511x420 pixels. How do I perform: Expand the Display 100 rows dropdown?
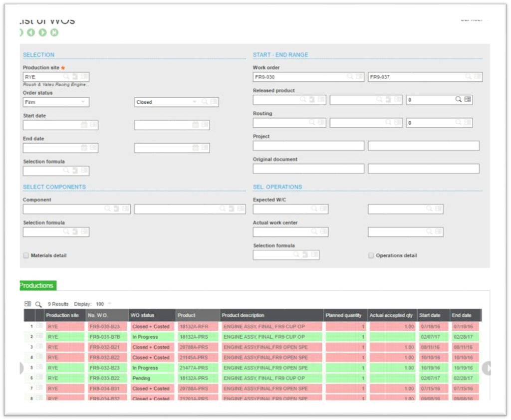[x=109, y=304]
